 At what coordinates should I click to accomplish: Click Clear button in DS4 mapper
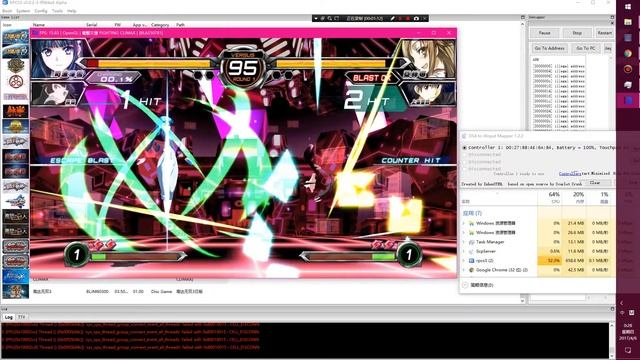595,183
